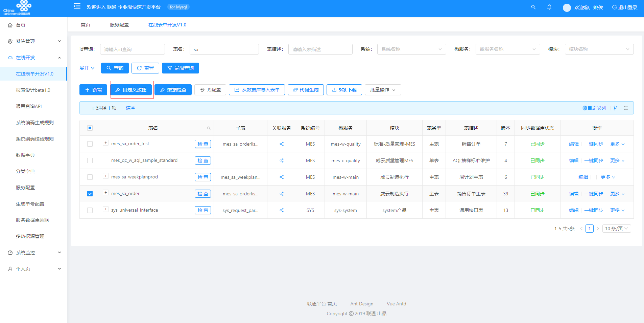Open 更多 menu for mes_sa_order_test row

coord(617,144)
